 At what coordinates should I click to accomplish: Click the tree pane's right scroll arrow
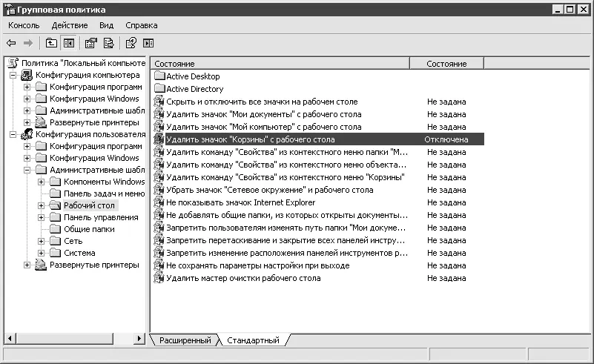click(139, 338)
